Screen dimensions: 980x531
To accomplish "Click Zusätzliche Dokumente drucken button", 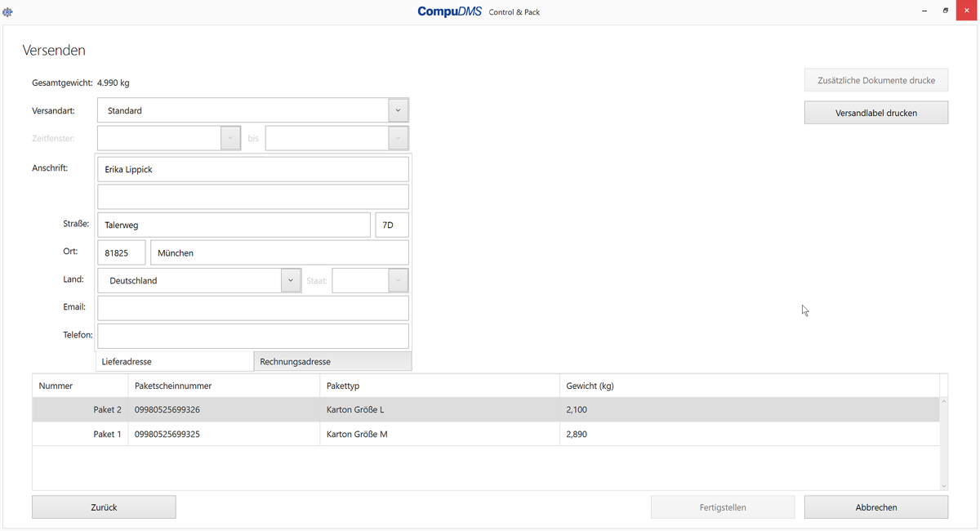I will (x=876, y=80).
